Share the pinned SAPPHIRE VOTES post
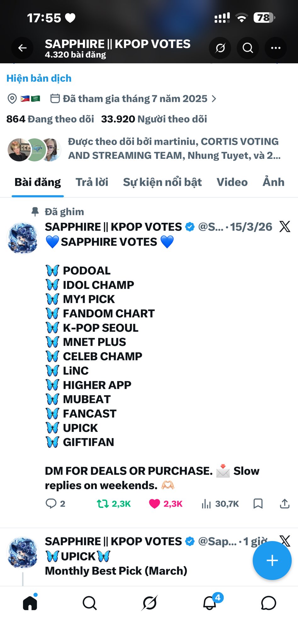Viewport: 298px width, 644px height. (x=284, y=504)
